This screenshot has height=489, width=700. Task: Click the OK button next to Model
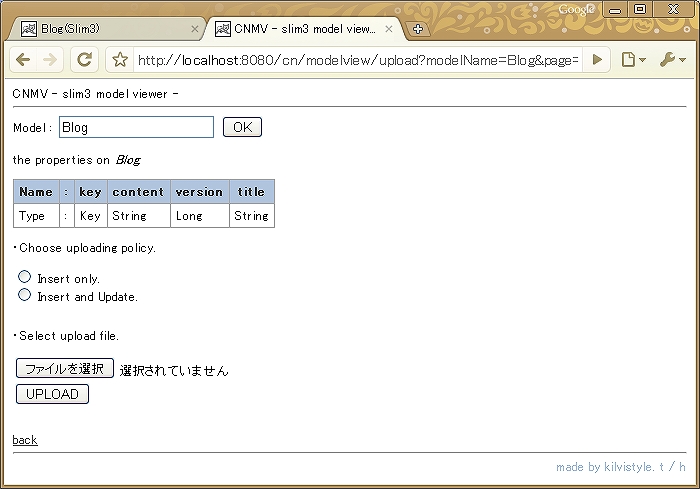click(x=242, y=127)
